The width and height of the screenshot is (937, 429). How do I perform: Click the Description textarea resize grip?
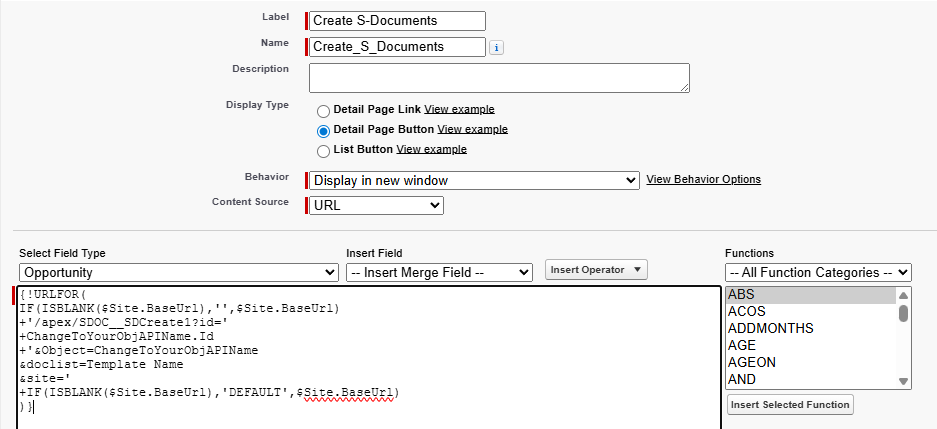click(x=684, y=87)
